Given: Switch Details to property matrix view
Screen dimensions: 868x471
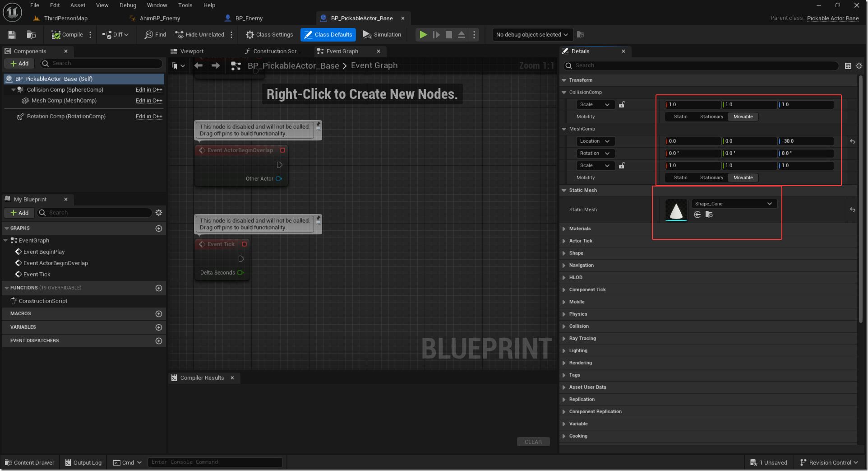Looking at the screenshot, I should 848,66.
